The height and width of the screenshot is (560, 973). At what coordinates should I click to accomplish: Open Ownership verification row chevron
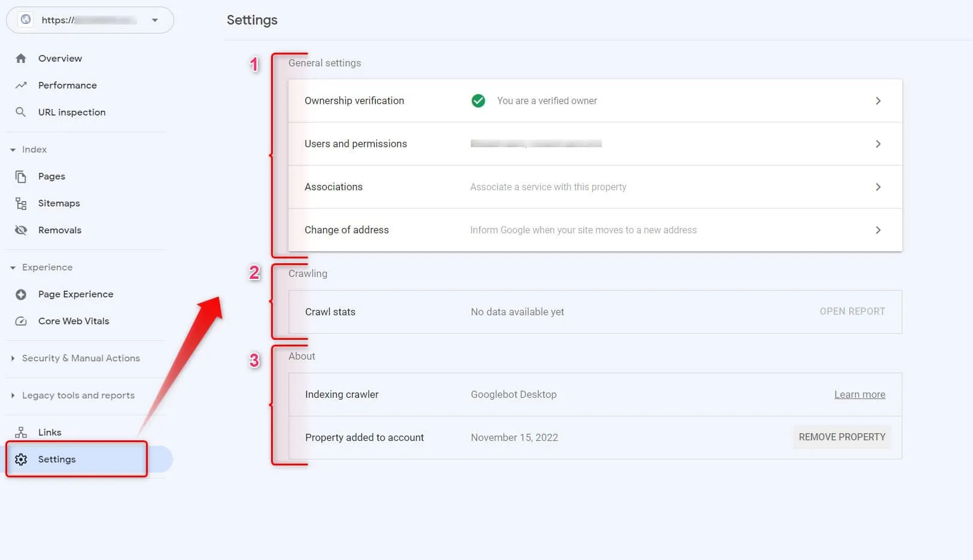(878, 101)
